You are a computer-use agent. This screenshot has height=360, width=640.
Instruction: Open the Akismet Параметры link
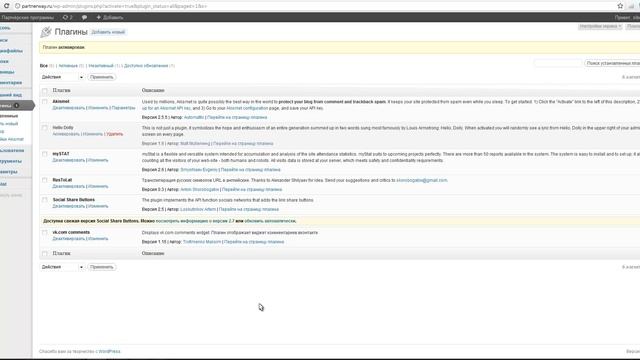coord(123,108)
